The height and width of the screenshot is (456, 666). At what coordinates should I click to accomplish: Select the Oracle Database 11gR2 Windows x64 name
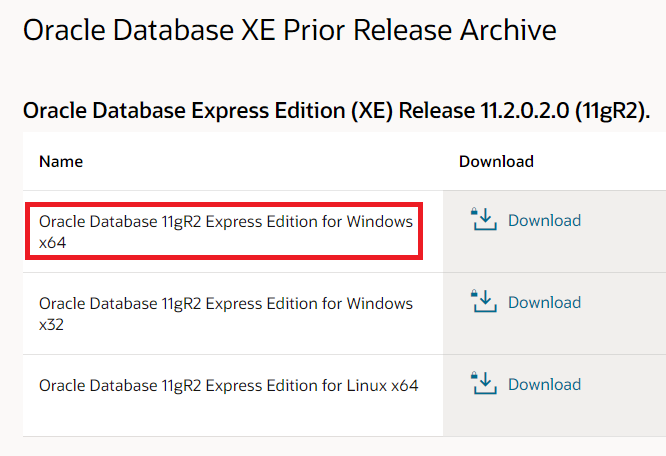226,232
